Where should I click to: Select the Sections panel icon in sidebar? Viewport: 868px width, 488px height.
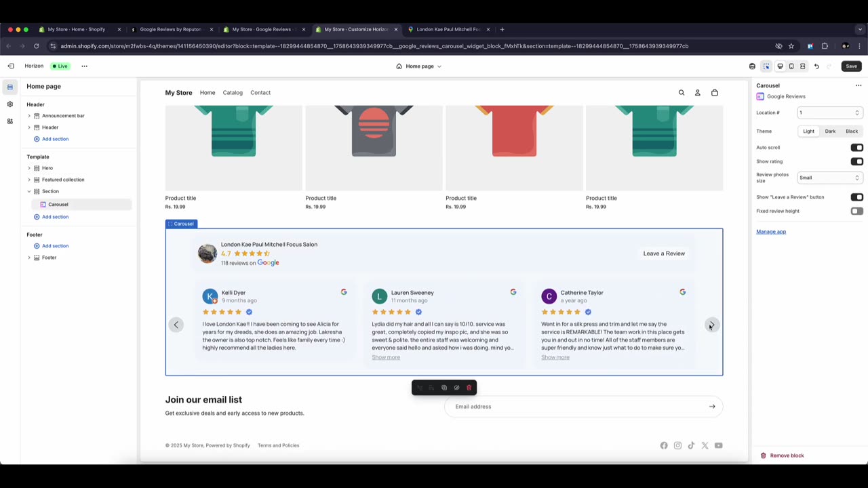click(9, 87)
